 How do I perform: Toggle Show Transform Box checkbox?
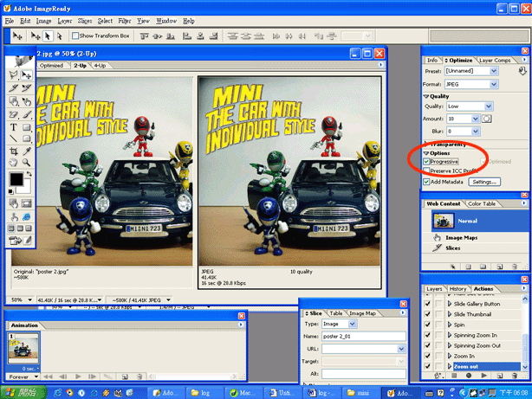point(75,35)
